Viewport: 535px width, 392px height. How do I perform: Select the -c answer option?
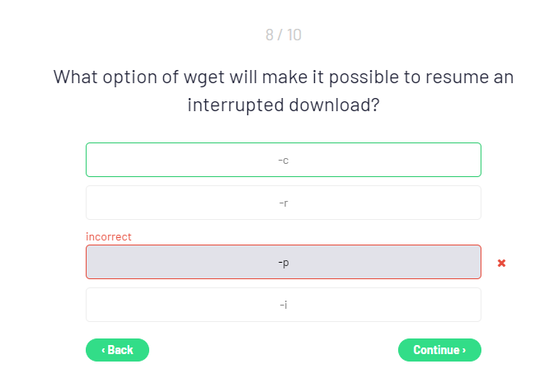coord(283,160)
